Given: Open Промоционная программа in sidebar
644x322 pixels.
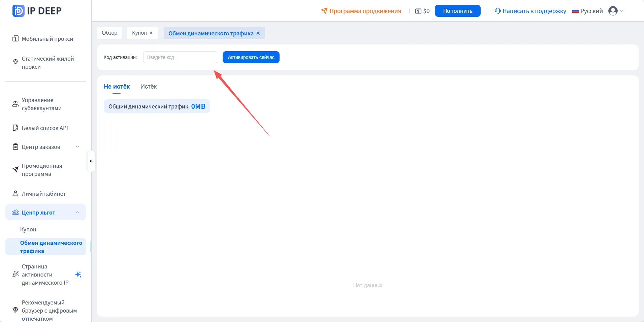Looking at the screenshot, I should tap(46, 170).
